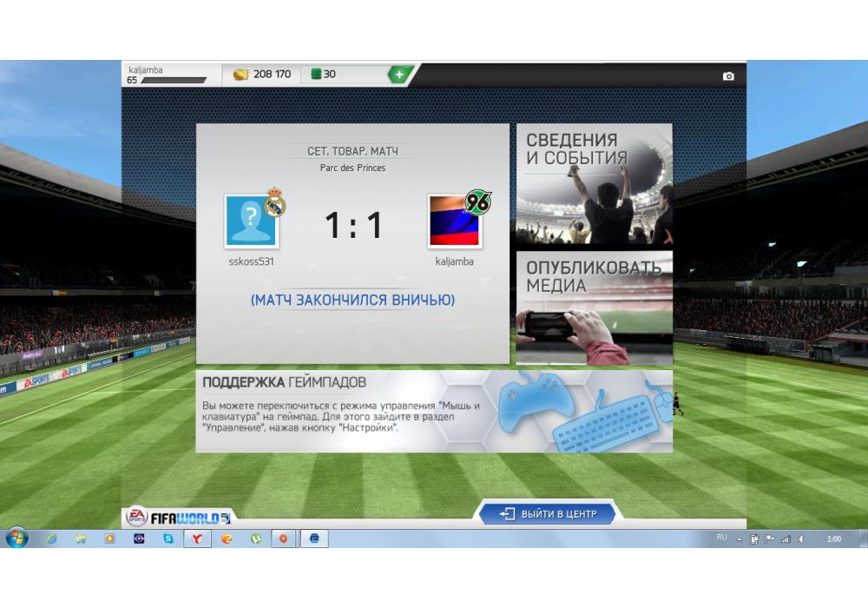Click the 1:00 taskbar clock
This screenshot has width=868, height=608.
click(x=833, y=539)
